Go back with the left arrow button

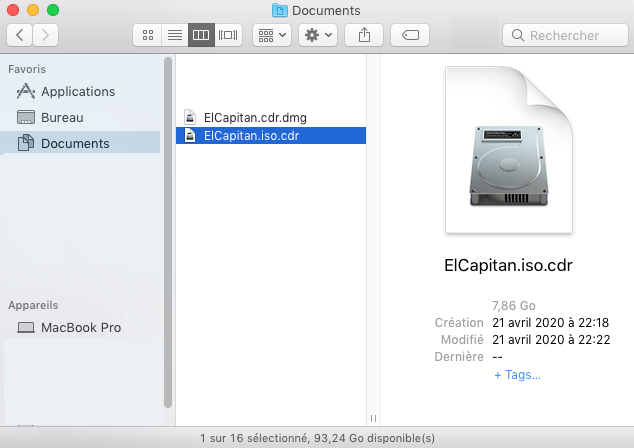point(19,35)
